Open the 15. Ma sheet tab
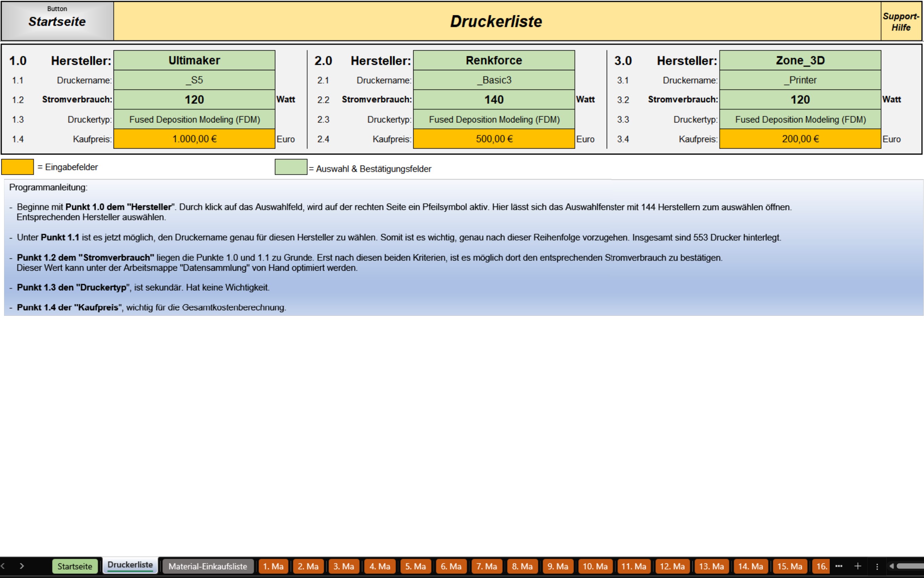 pyautogui.click(x=789, y=566)
